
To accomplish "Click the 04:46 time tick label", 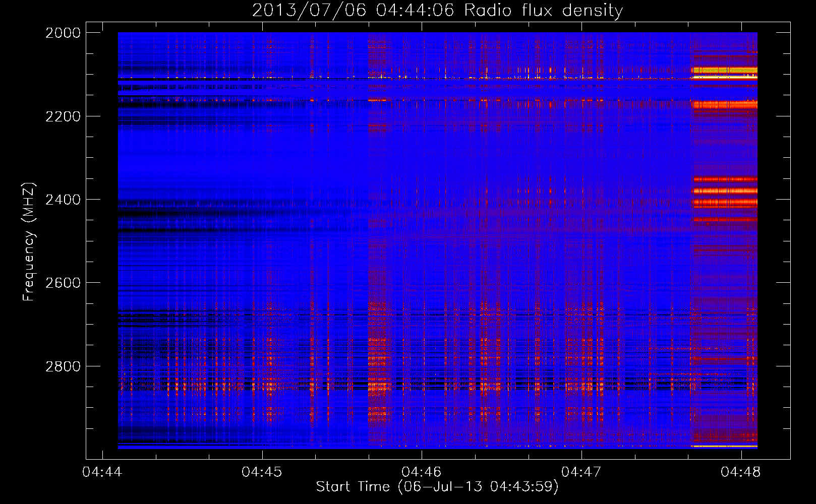I will 422,472.
